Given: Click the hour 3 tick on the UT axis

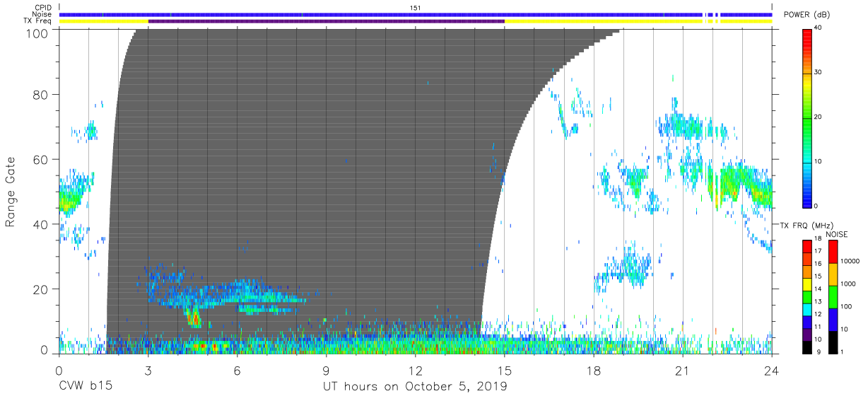Looking at the screenshot, I should coord(148,370).
